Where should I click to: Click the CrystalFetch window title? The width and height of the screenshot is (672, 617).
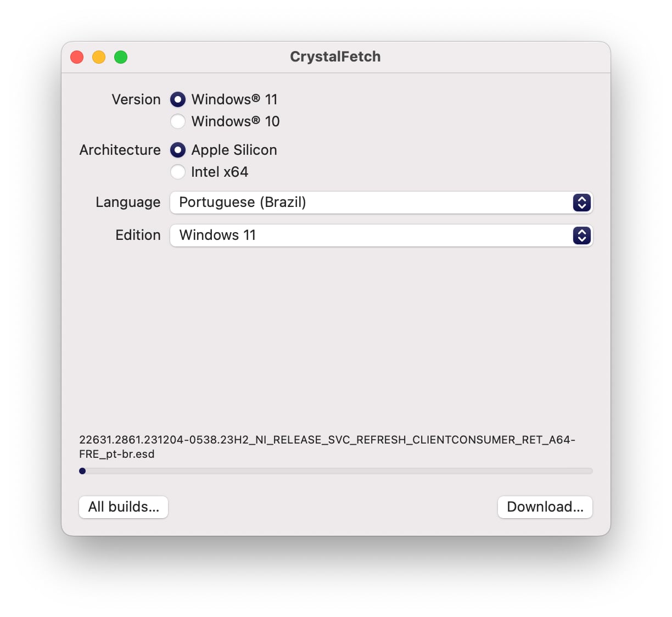pyautogui.click(x=335, y=57)
